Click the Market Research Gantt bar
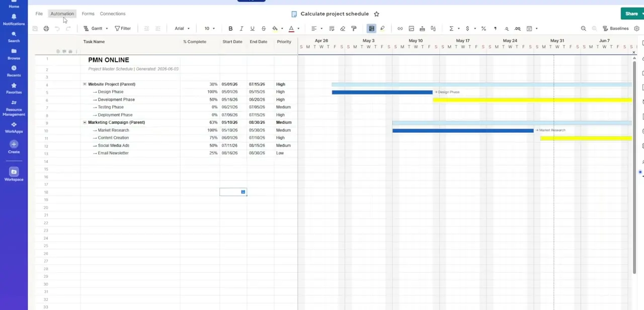This screenshot has height=310, width=644. click(463, 130)
